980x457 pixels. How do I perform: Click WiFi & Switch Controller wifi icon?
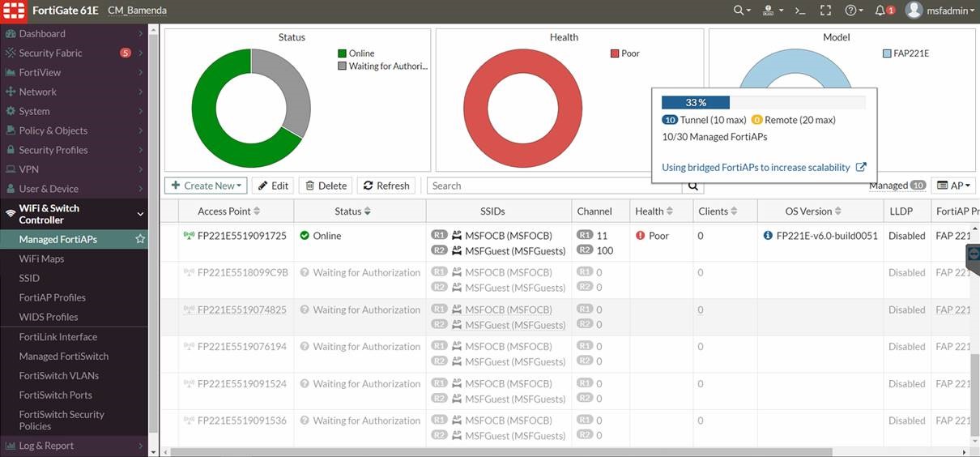[11, 214]
